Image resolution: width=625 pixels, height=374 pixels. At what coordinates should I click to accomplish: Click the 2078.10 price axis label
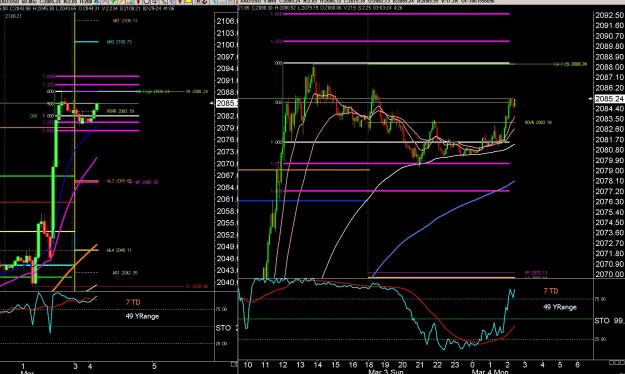(x=609, y=181)
